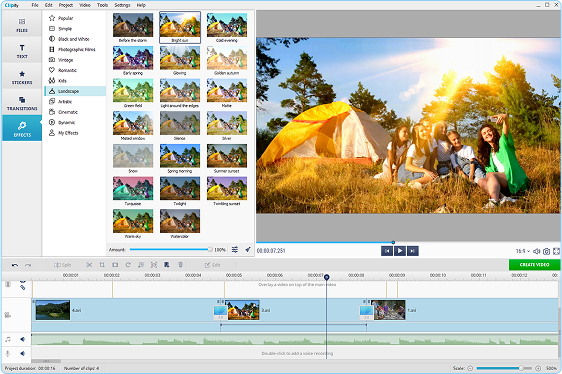Click the video camera track icon
The height and width of the screenshot is (374, 562).
pyautogui.click(x=7, y=315)
